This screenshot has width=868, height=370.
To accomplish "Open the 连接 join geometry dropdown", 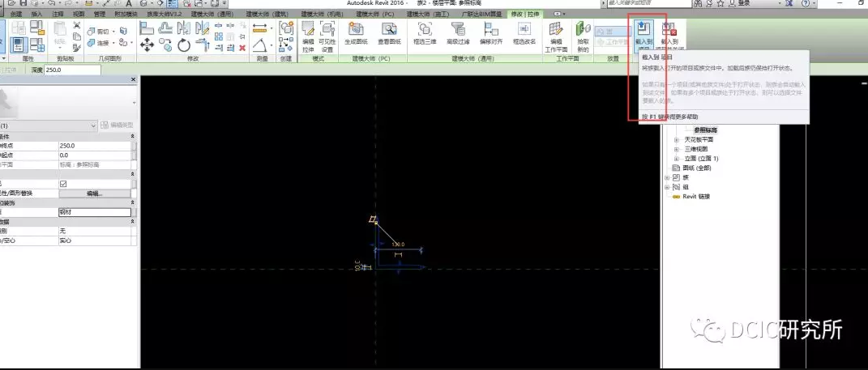I will point(113,43).
